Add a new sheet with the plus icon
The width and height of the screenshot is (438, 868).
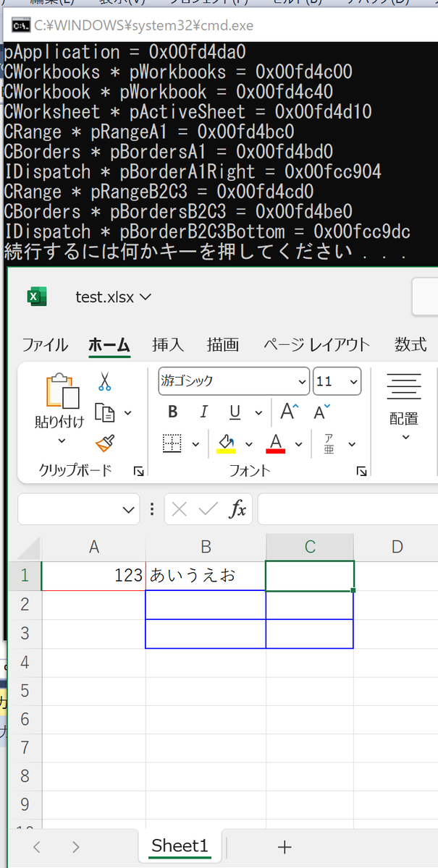click(x=285, y=846)
